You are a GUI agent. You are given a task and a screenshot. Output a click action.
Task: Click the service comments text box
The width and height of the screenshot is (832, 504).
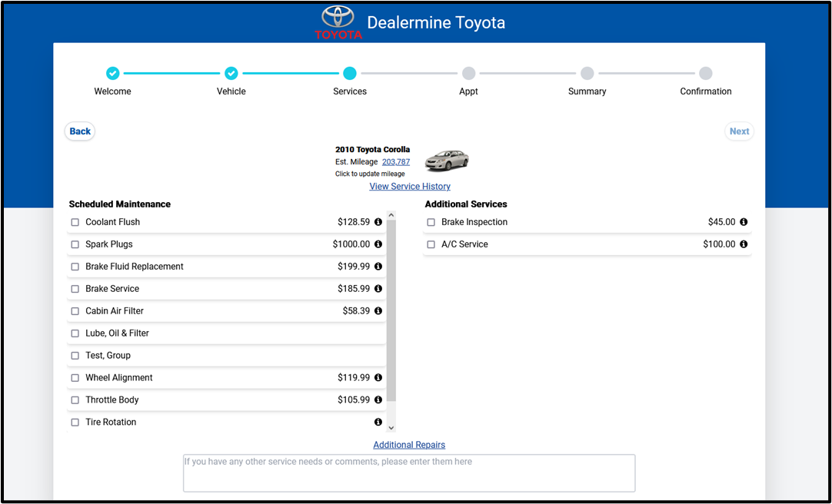pos(409,472)
